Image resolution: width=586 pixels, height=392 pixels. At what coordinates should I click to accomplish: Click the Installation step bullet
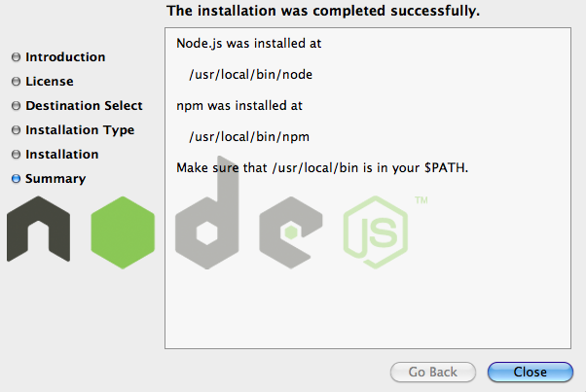(x=16, y=155)
